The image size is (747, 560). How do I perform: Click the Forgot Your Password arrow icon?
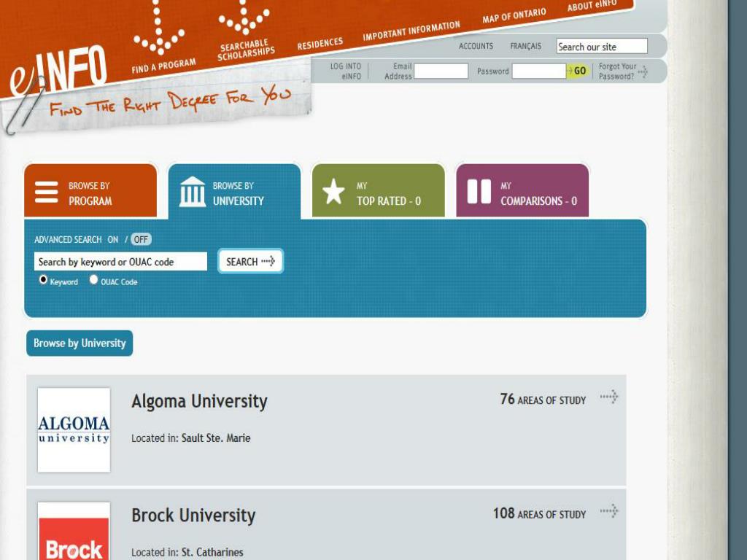[x=643, y=72]
